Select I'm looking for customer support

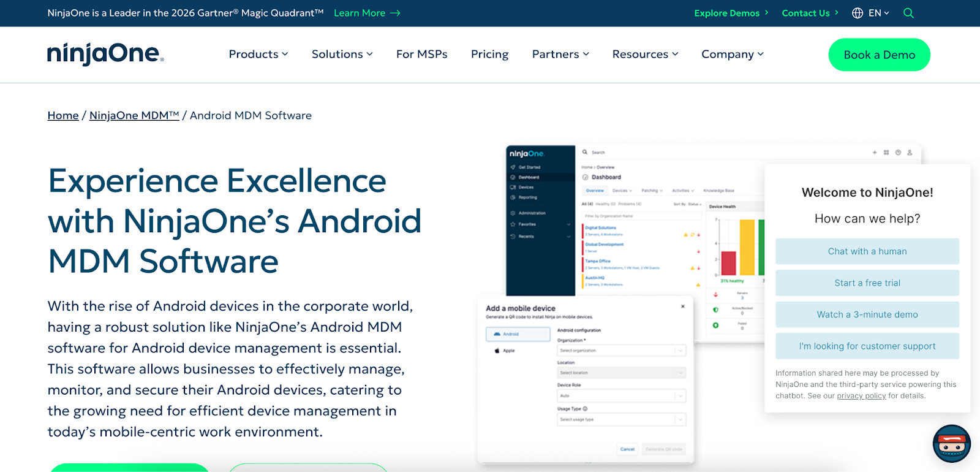point(867,346)
